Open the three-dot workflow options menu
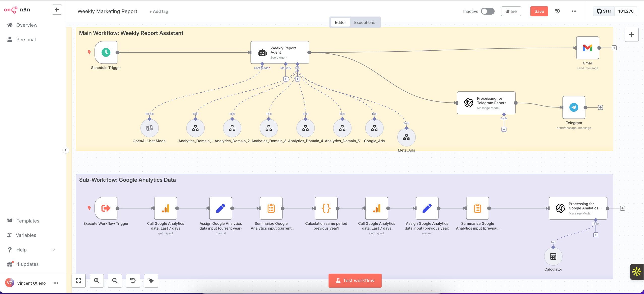The image size is (644, 294). click(574, 11)
